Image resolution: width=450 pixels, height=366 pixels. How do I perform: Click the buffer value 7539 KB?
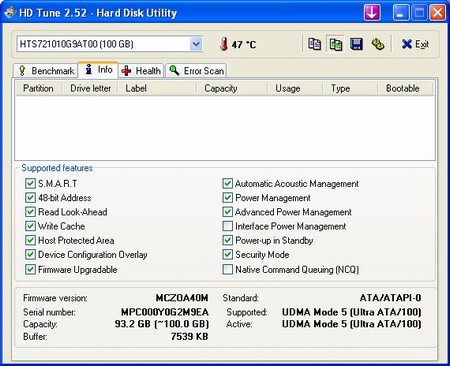coord(189,336)
